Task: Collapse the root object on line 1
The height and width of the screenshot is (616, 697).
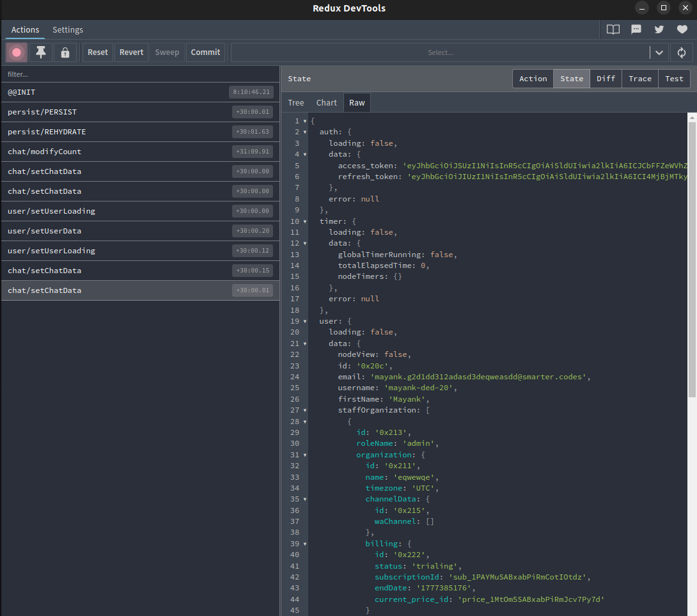Action: (305, 121)
